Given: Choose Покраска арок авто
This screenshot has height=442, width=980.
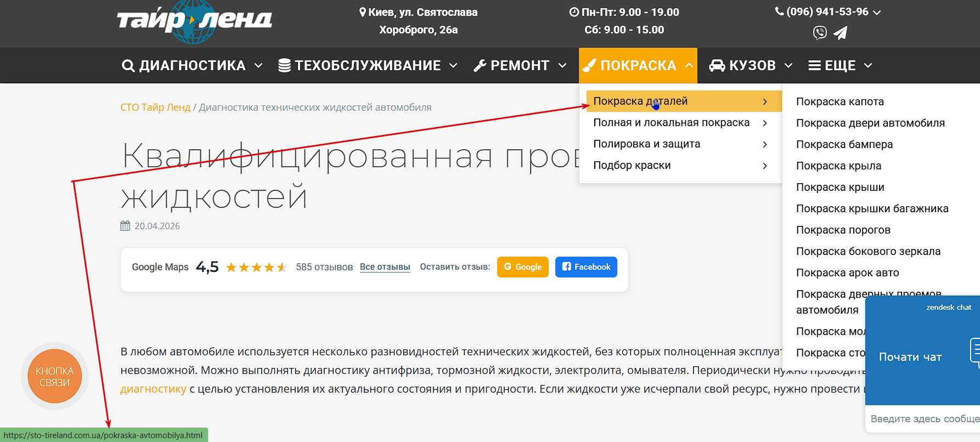Looking at the screenshot, I should (847, 273).
